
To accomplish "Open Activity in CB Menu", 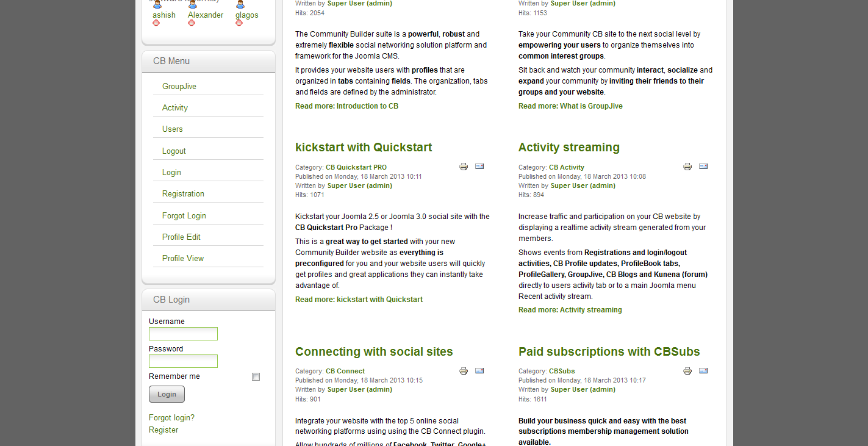I will pyautogui.click(x=175, y=108).
